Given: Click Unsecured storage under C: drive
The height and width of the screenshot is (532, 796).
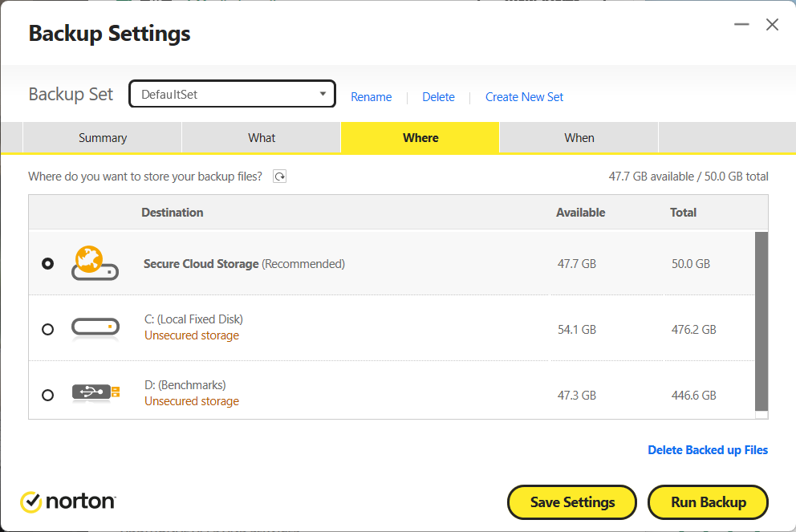Looking at the screenshot, I should [x=192, y=335].
